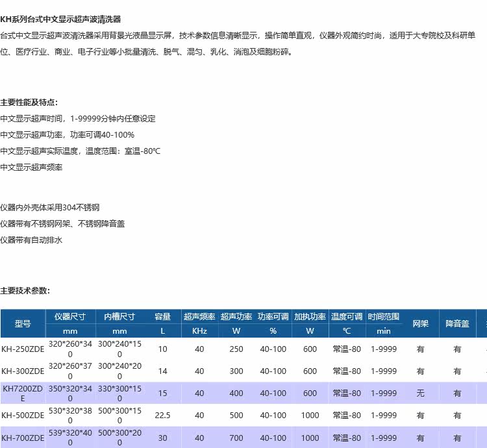This screenshot has width=487, height=448.
Task: Click the 功率可调 column header
Action: [x=273, y=317]
